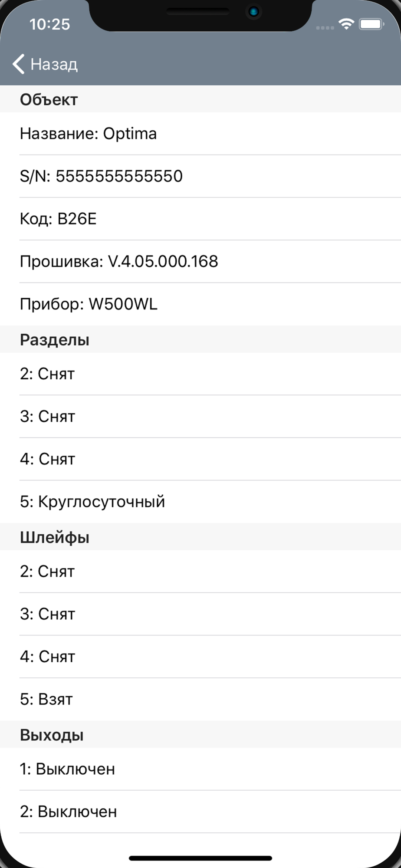401x868 pixels.
Task: Tap the back chevron arrow icon
Action: click(18, 64)
